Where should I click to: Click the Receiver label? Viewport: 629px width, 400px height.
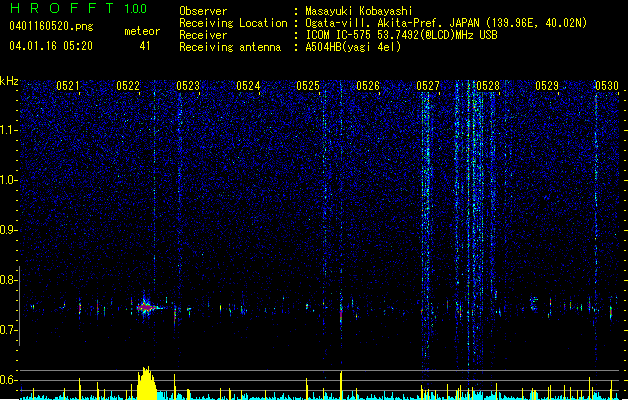coord(203,35)
